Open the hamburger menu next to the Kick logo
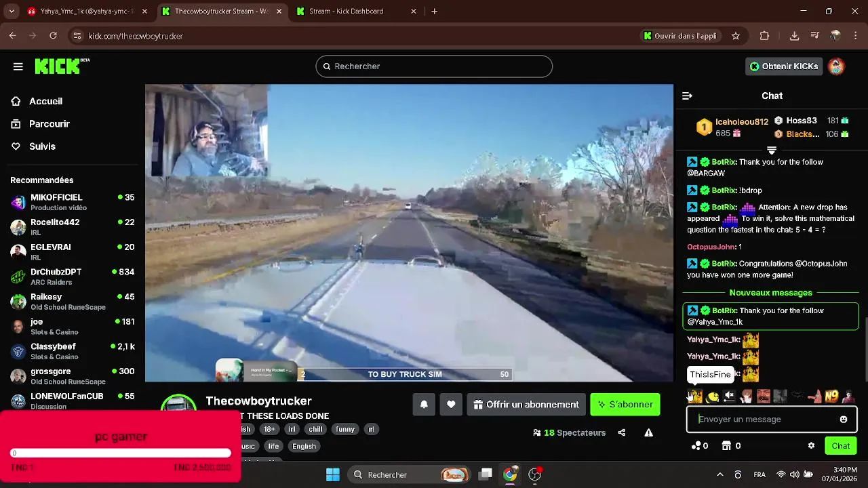Screen dimensions: 868x488 (x=18, y=66)
